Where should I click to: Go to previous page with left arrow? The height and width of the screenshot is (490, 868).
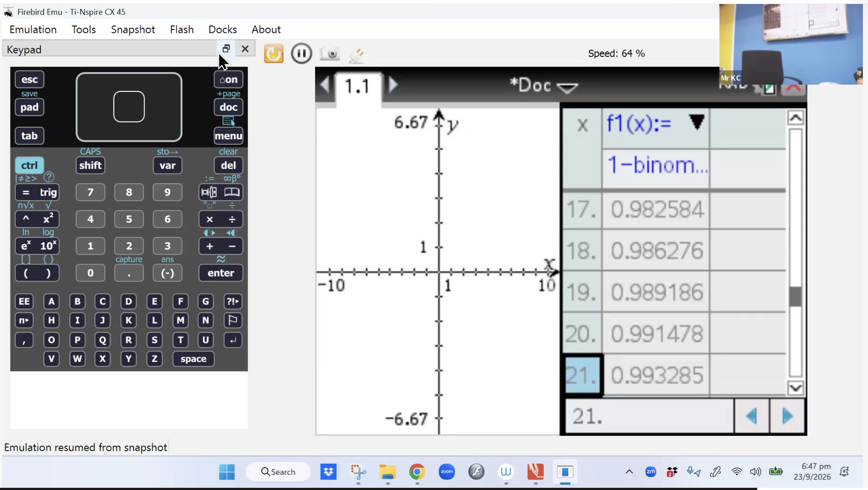(x=325, y=85)
